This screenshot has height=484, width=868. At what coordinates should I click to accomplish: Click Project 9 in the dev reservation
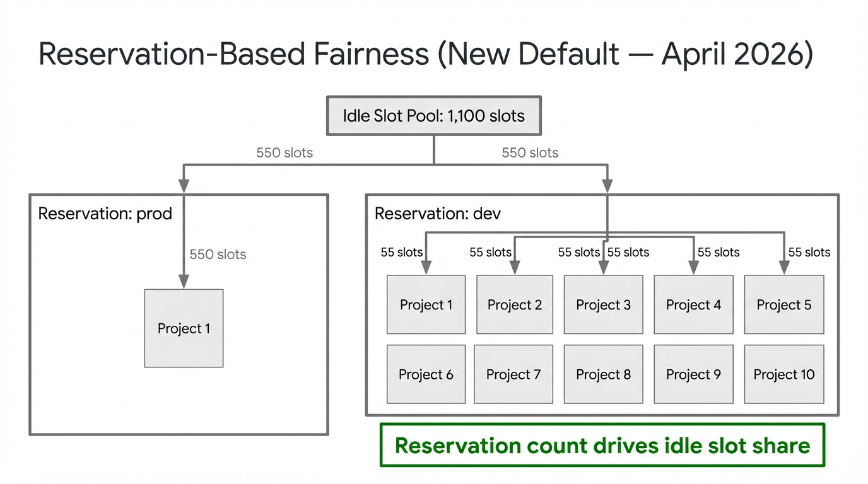(693, 374)
